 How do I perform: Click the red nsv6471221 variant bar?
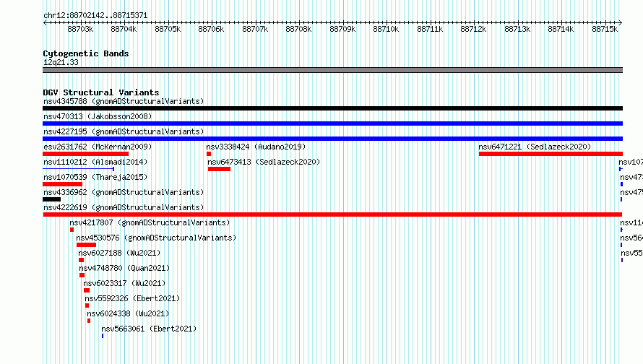(x=551, y=154)
